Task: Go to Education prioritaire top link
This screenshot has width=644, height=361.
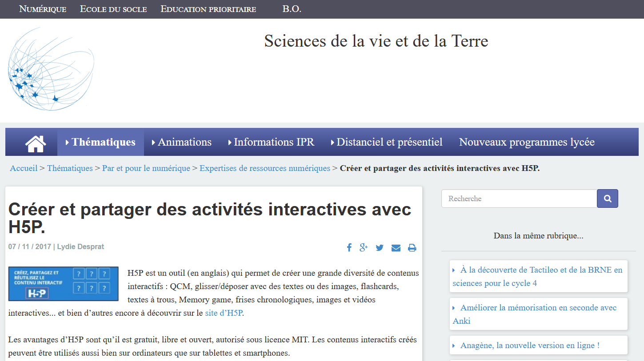Action: click(x=208, y=9)
